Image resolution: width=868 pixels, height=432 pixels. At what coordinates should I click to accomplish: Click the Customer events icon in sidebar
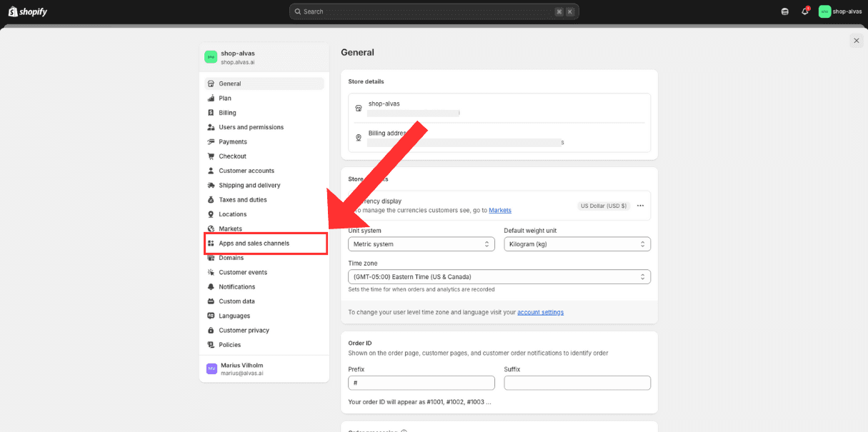click(x=211, y=272)
